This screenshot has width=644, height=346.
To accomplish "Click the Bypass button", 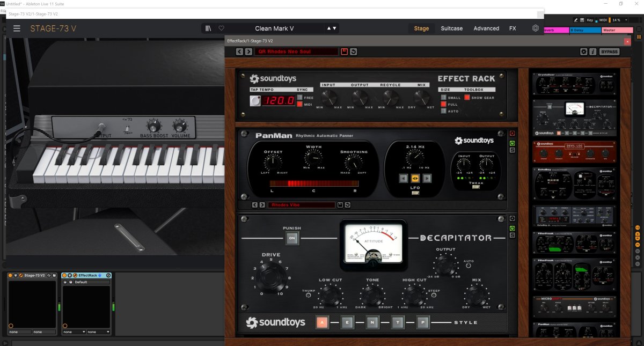I will pyautogui.click(x=609, y=51).
